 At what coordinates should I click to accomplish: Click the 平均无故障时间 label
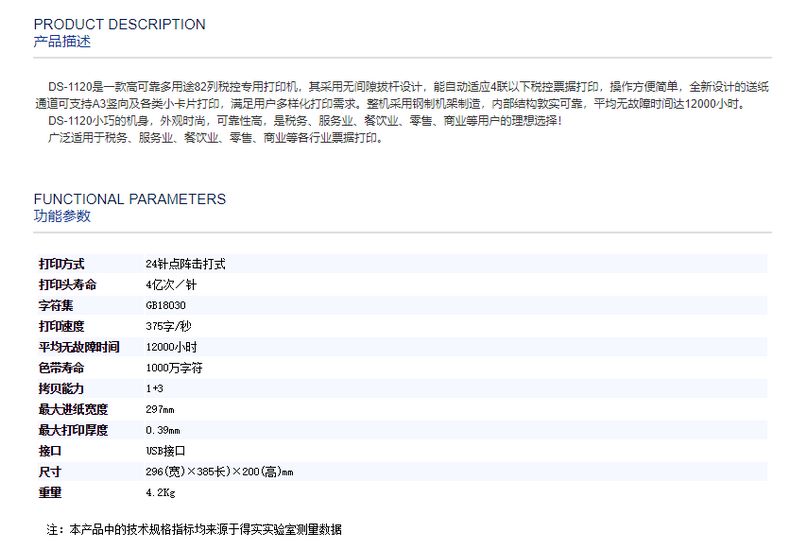(x=79, y=347)
